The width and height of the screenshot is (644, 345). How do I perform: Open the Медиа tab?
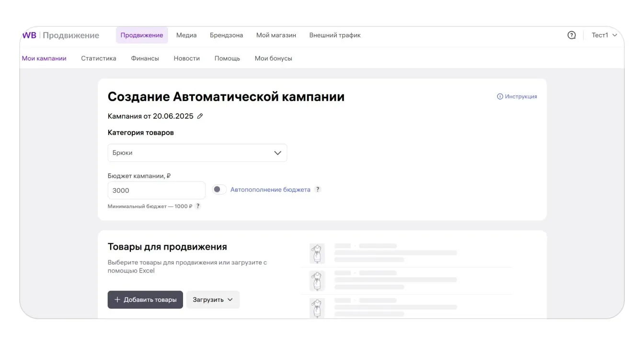pyautogui.click(x=186, y=35)
